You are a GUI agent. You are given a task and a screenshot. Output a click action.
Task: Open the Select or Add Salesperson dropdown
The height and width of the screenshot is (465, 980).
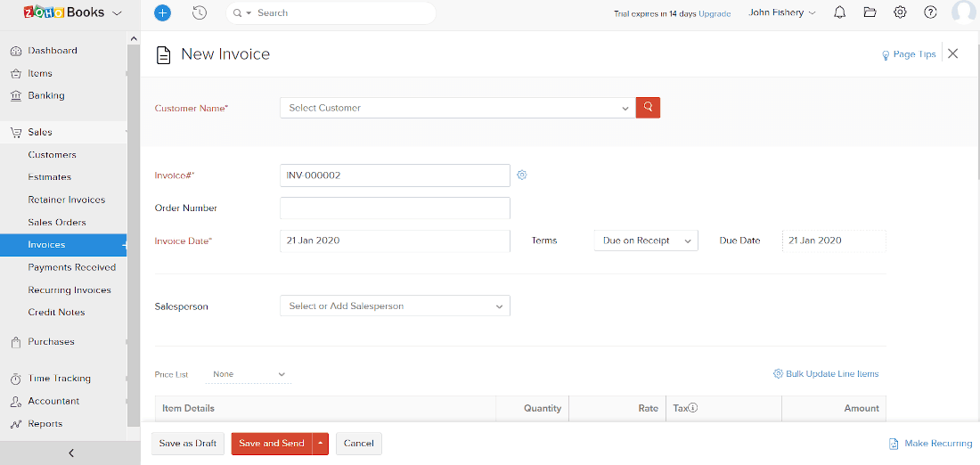coord(395,306)
